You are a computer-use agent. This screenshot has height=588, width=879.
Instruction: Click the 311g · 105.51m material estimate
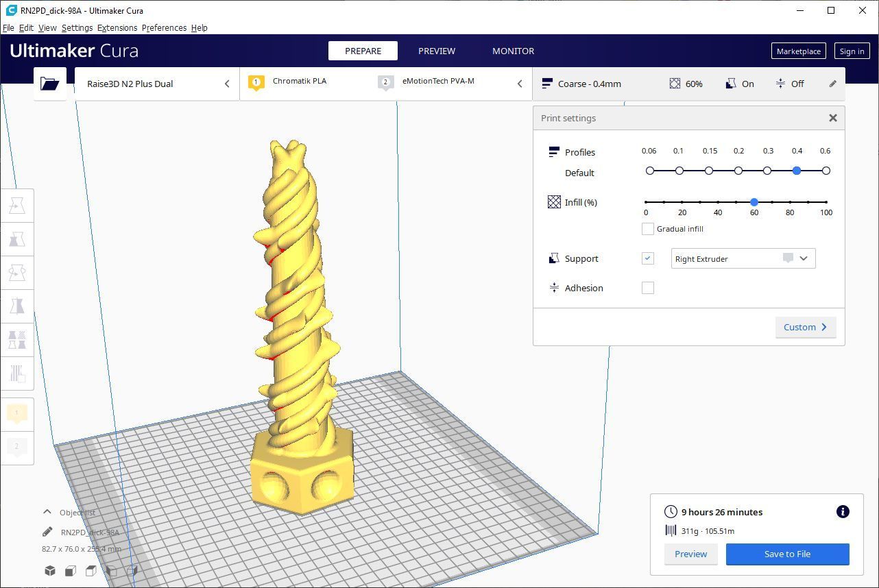coord(708,530)
